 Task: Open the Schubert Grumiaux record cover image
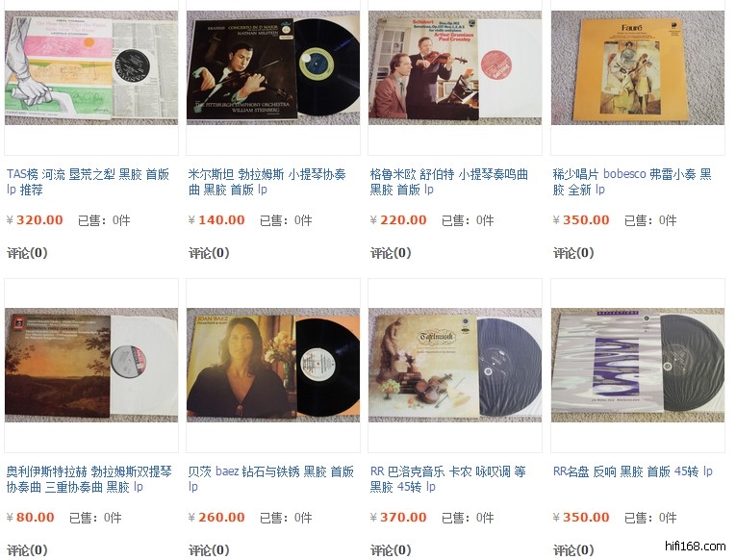pos(455,68)
